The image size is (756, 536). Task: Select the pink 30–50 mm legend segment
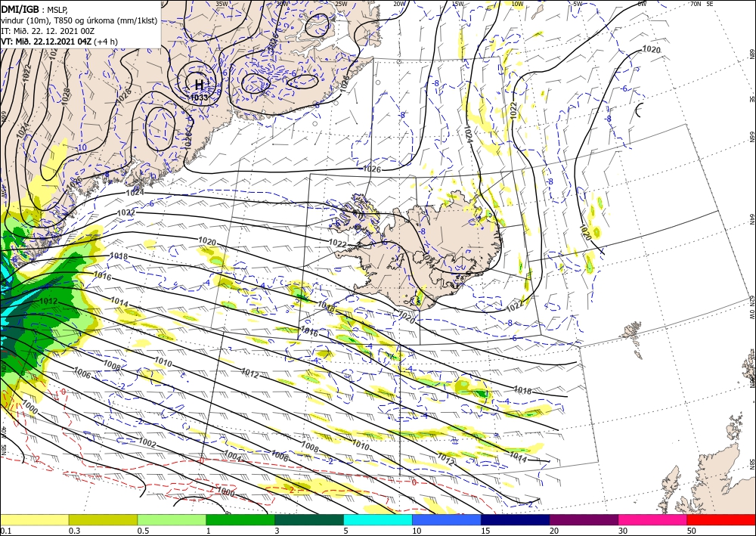pyautogui.click(x=653, y=519)
